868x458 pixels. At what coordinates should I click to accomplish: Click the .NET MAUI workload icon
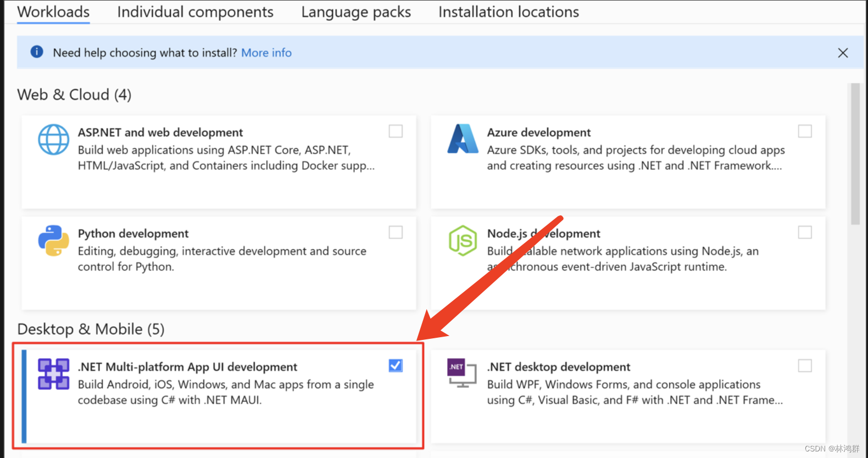(x=53, y=374)
